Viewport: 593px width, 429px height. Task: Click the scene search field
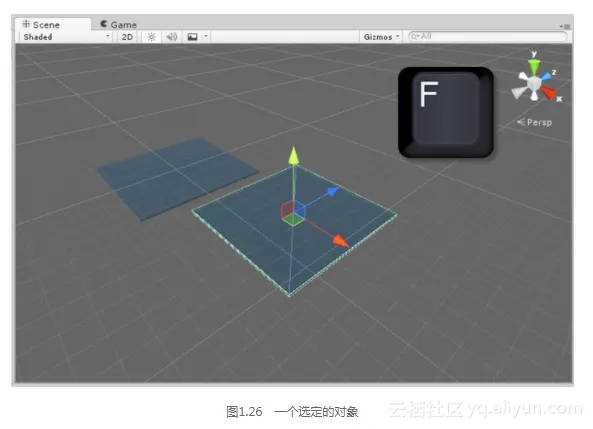(488, 37)
